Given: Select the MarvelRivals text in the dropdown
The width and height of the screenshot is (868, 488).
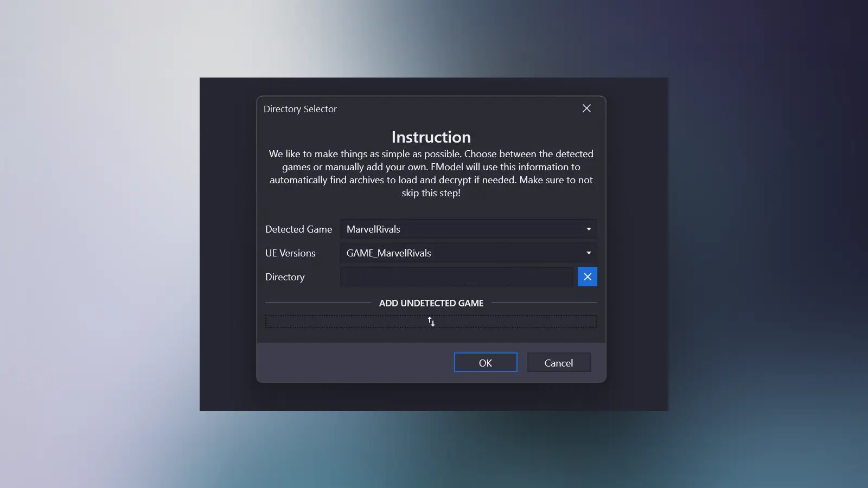Looking at the screenshot, I should point(373,229).
